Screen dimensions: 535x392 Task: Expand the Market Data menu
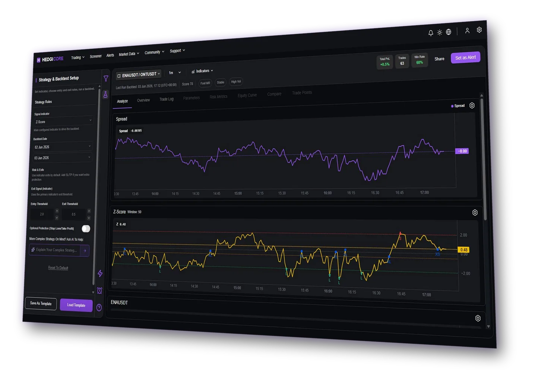point(129,54)
